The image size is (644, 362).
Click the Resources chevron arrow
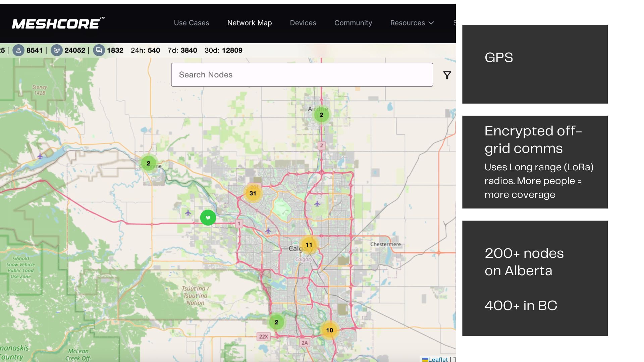[431, 23]
